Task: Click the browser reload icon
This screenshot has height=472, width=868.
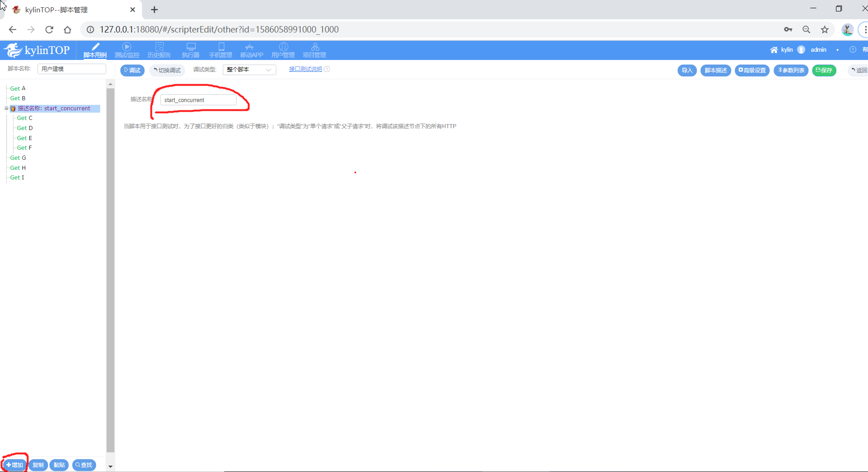Action: (49, 29)
